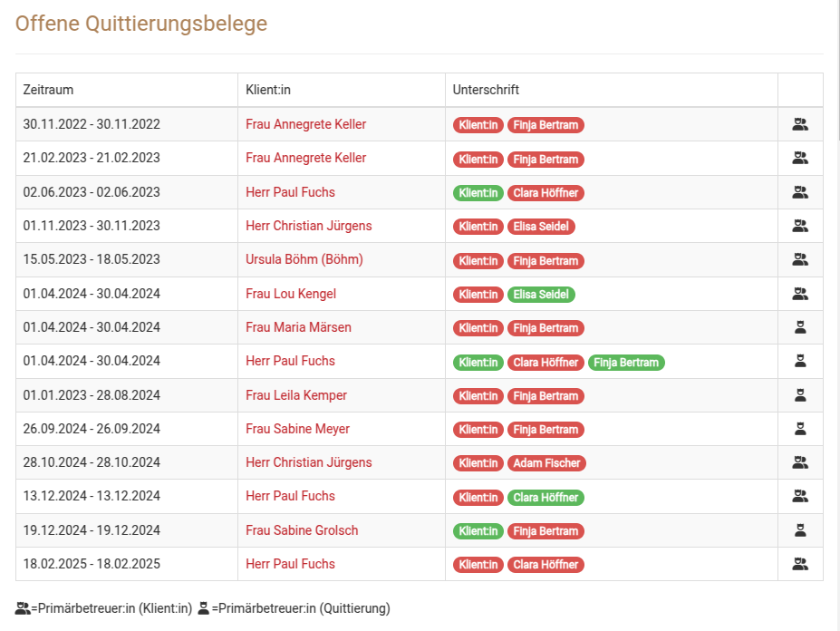Screen dimensions: 840x631
Task: Click the Unterschrift column header
Action: (486, 90)
